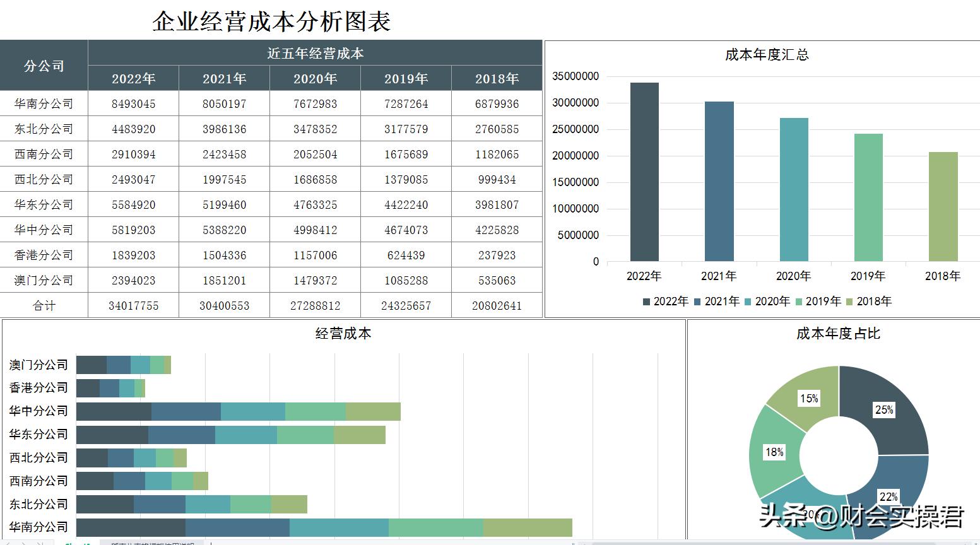Image resolution: width=980 pixels, height=545 pixels.
Task: Click the 2020年 legend entry below the bar chart
Action: coord(769,302)
